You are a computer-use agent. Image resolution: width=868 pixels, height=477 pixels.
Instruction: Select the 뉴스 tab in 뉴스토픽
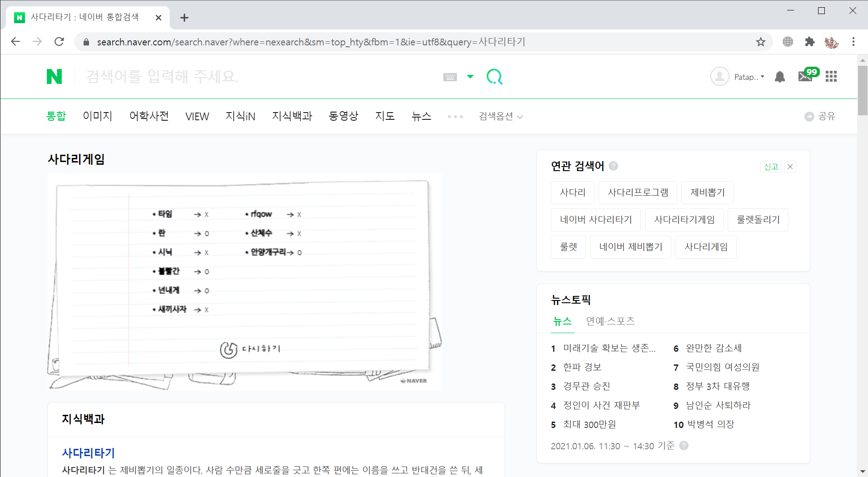[x=562, y=321]
